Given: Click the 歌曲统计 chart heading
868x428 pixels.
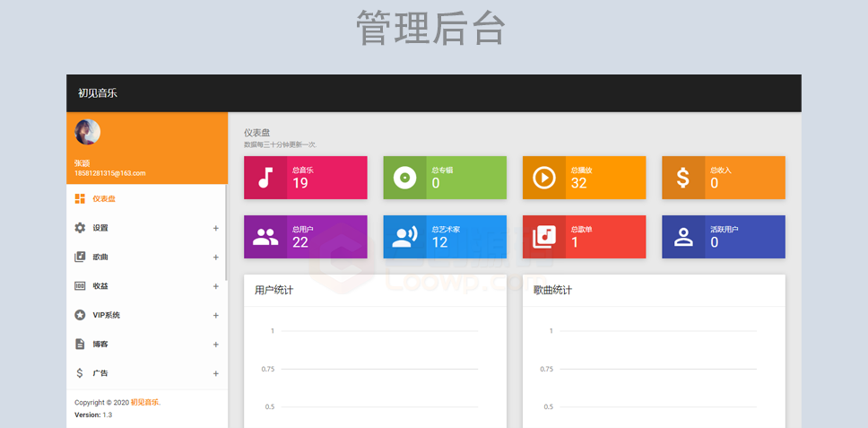Looking at the screenshot, I should coord(552,290).
